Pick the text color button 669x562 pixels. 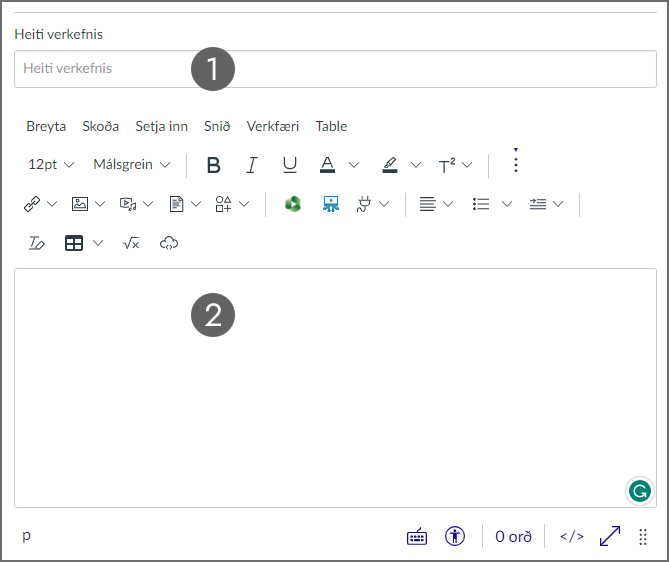pos(327,165)
